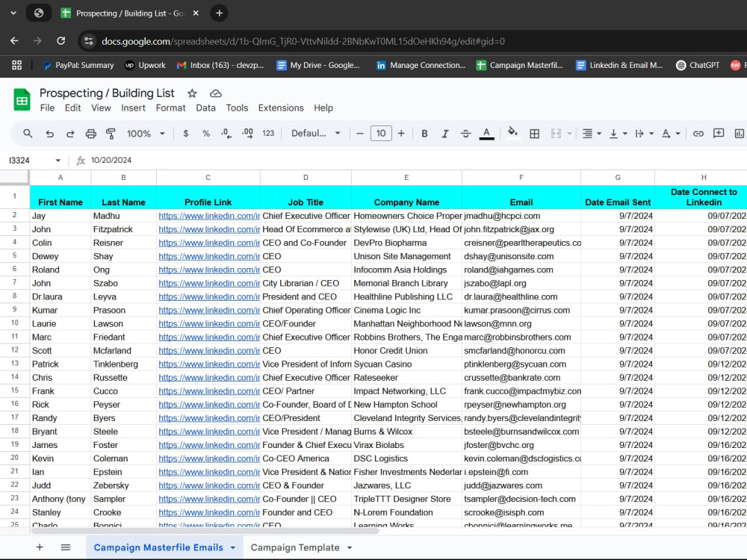Image resolution: width=747 pixels, height=560 pixels.
Task: Star the Prospecting / Building List document
Action: (192, 93)
